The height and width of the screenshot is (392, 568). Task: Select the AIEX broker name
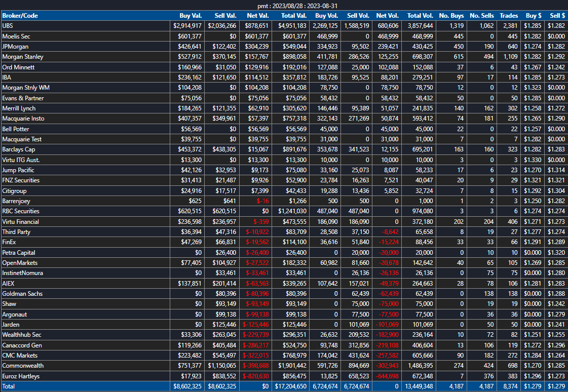[x=8, y=284]
